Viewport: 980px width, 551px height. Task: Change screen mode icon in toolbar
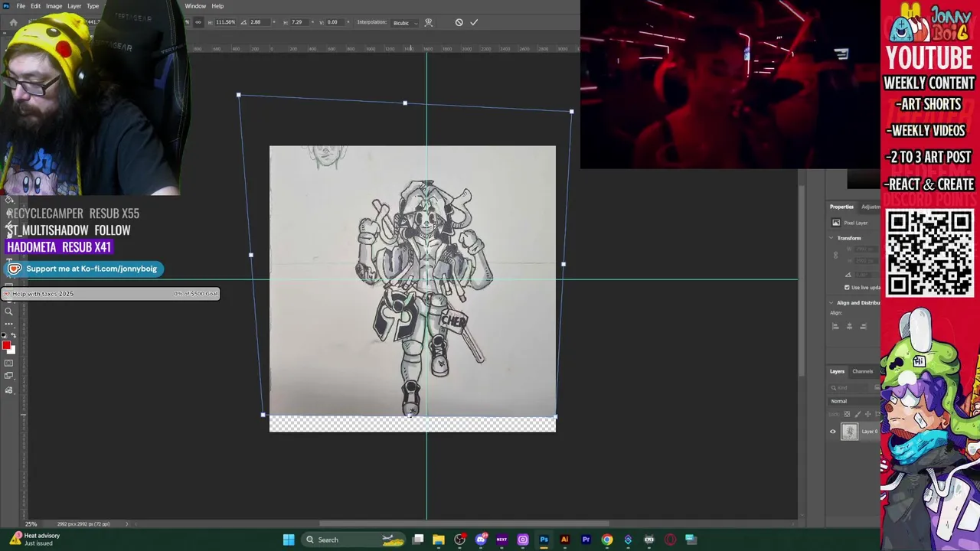click(x=8, y=376)
